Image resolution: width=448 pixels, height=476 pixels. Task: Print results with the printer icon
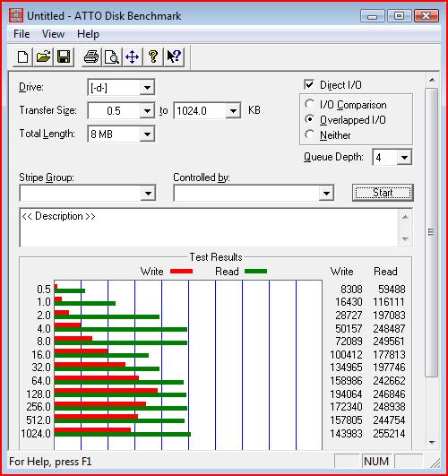click(91, 56)
